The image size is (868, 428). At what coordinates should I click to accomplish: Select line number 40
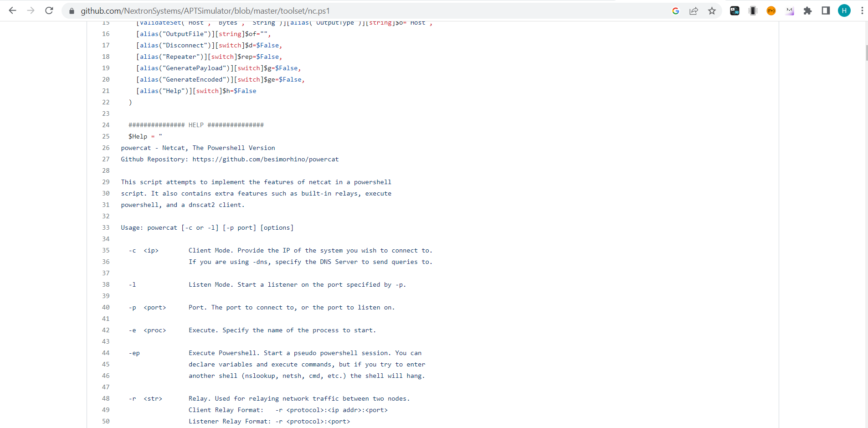[106, 307]
